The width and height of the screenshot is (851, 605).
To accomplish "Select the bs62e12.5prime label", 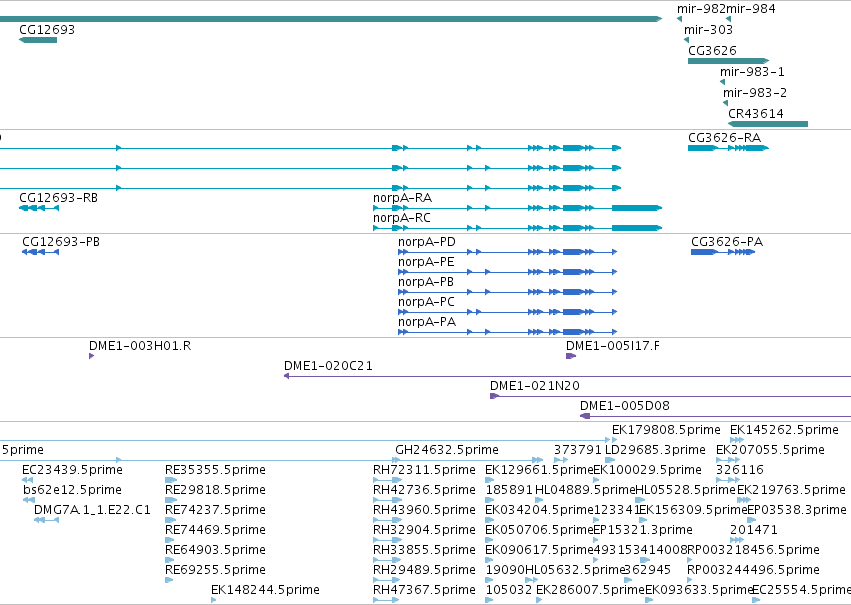I will pyautogui.click(x=72, y=490).
